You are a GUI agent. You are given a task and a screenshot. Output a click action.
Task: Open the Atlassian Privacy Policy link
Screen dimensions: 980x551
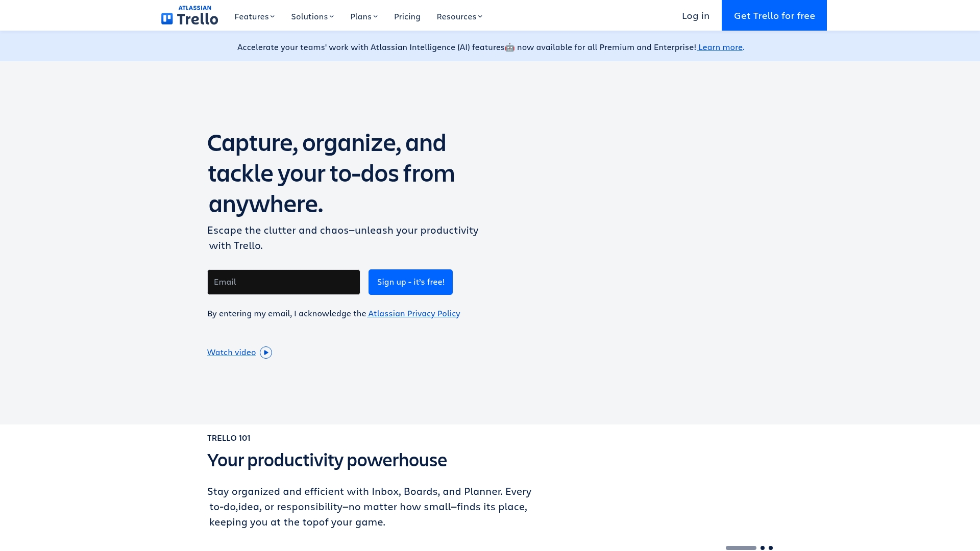pos(413,313)
